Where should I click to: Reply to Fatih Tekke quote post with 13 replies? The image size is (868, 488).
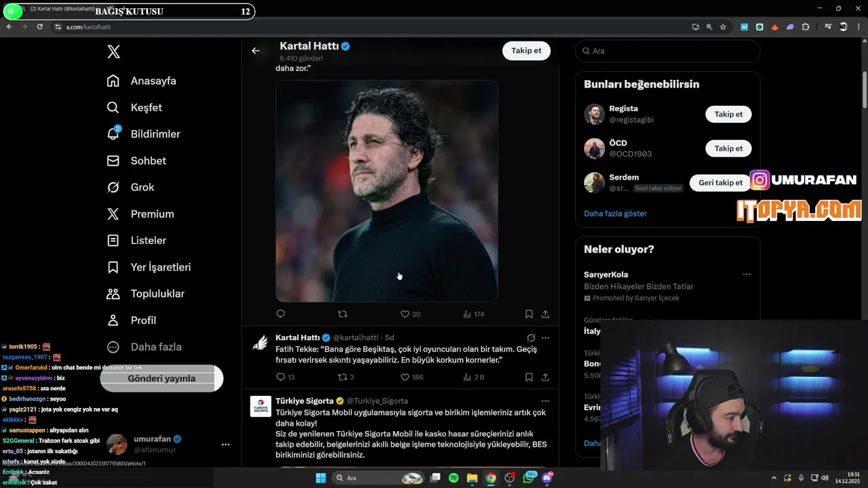285,377
